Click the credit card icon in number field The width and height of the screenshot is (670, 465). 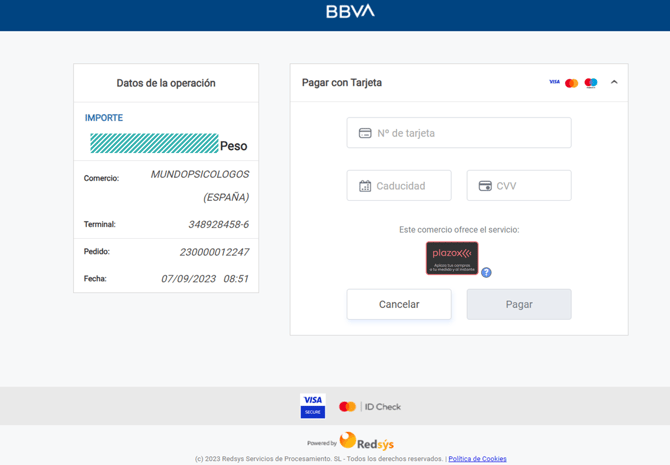click(365, 133)
